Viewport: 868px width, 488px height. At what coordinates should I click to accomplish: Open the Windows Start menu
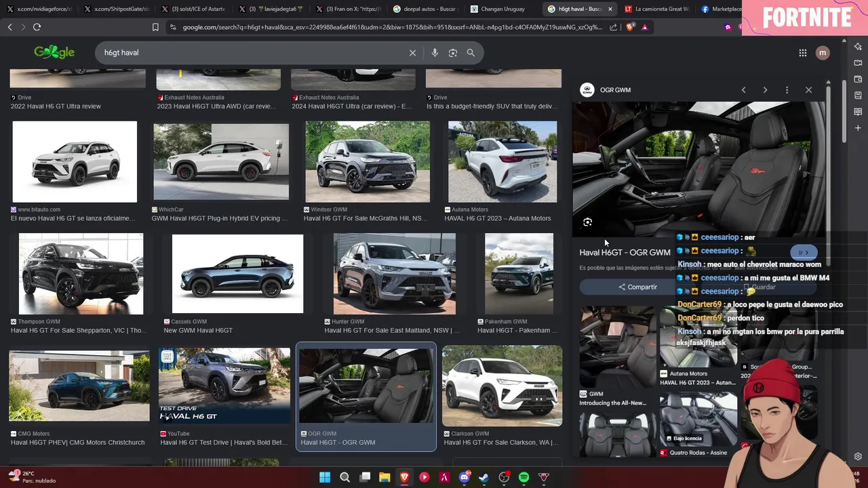click(325, 477)
